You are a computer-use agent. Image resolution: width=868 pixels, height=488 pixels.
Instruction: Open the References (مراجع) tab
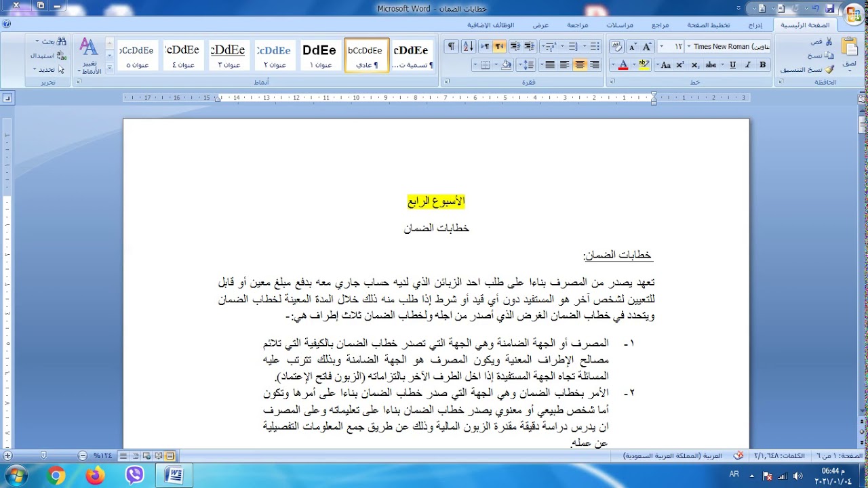660,25
